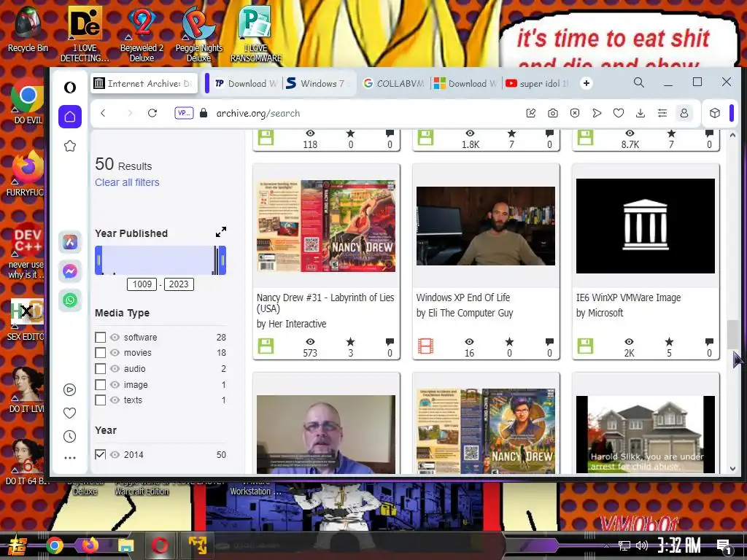Reload the archive.org page

point(152,113)
